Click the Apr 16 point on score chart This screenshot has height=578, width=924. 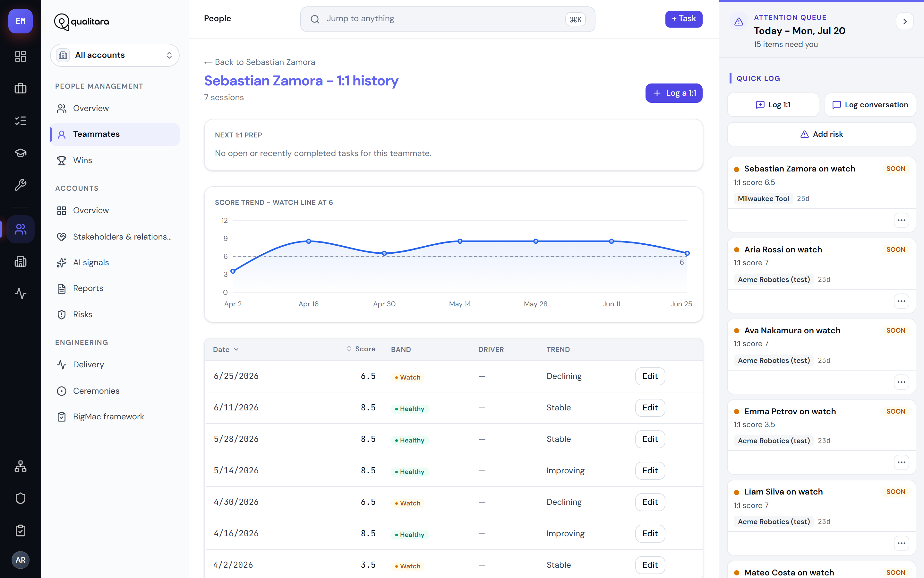coord(309,241)
